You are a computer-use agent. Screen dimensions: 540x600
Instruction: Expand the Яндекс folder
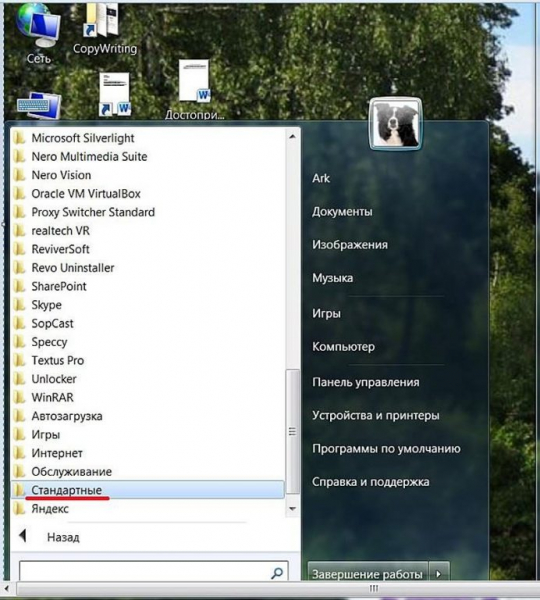click(148, 509)
